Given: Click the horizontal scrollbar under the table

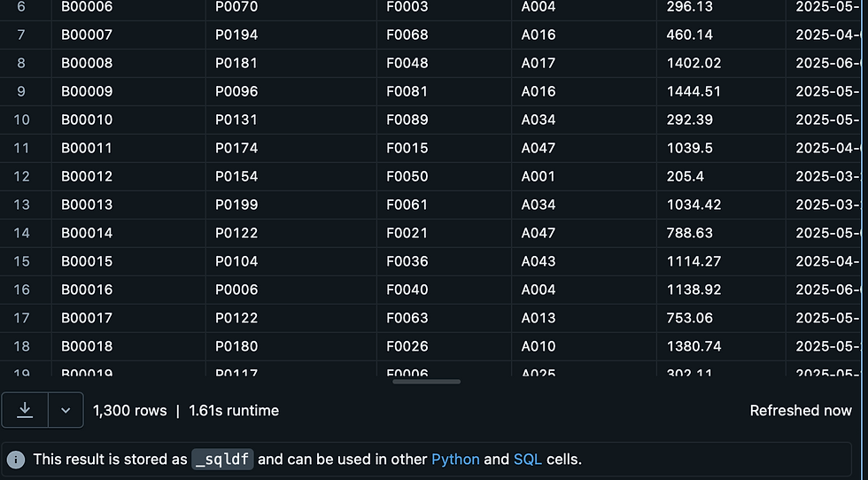Looking at the screenshot, I should tap(426, 382).
